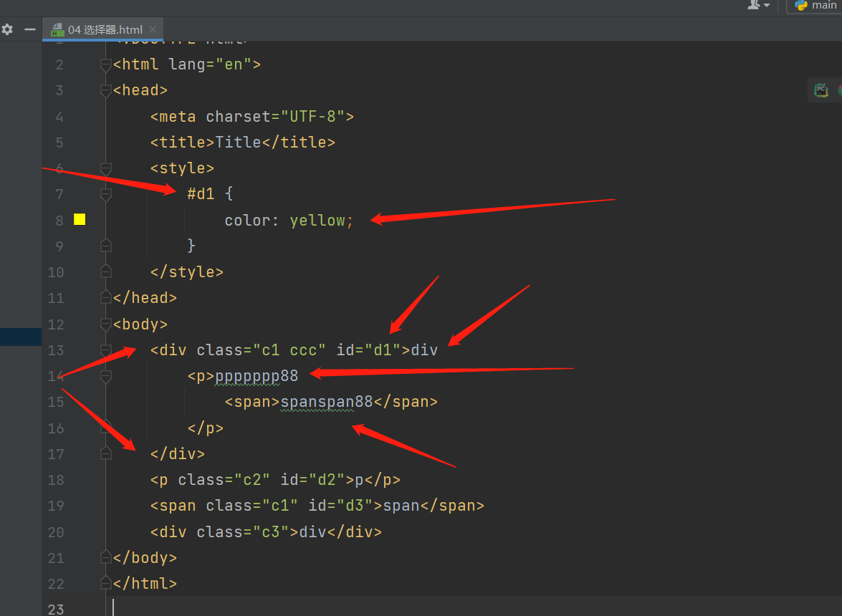842x616 pixels.
Task: Click the closing </html> tag text
Action: tap(145, 583)
